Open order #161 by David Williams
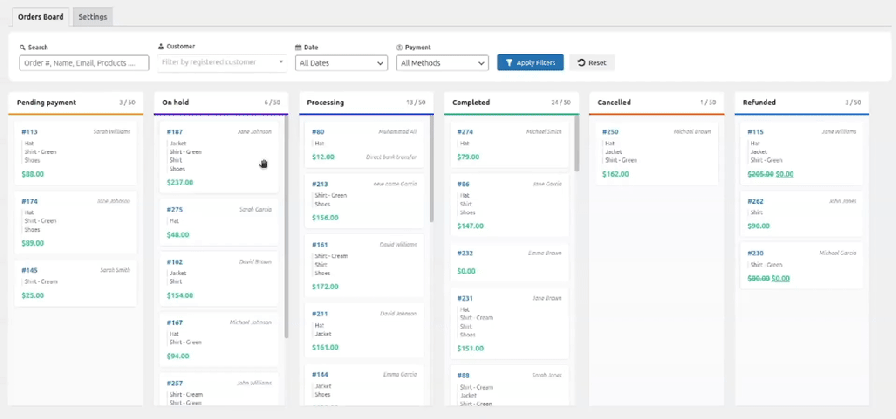The height and width of the screenshot is (419, 896). point(365,265)
